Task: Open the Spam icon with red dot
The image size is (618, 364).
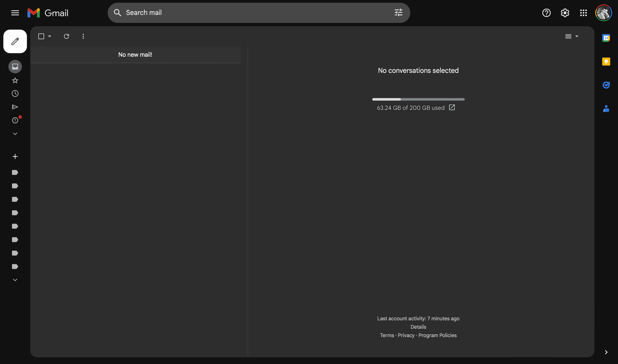Action: (x=15, y=120)
